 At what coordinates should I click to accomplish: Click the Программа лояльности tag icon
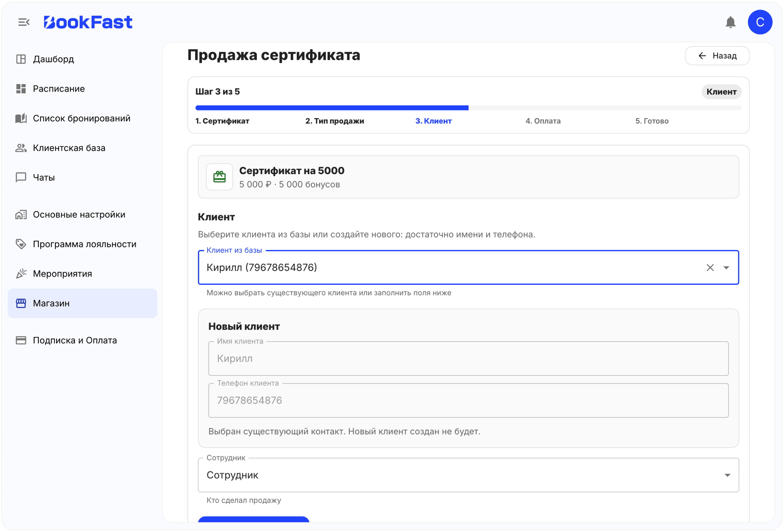tap(21, 244)
